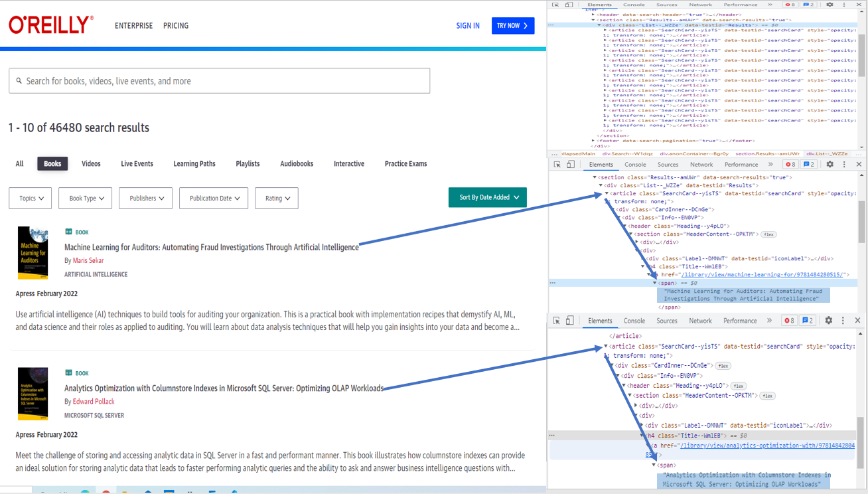This screenshot has height=494, width=868.
Task: Click ellipsis beside the selected span row
Action: click(x=551, y=283)
